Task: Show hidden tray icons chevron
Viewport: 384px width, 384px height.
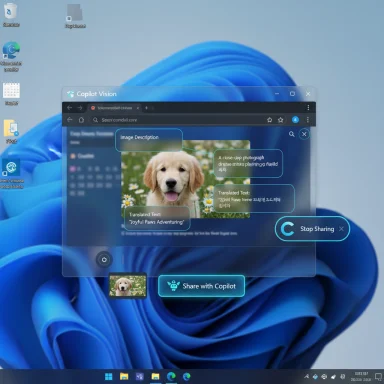Action: tap(306, 377)
